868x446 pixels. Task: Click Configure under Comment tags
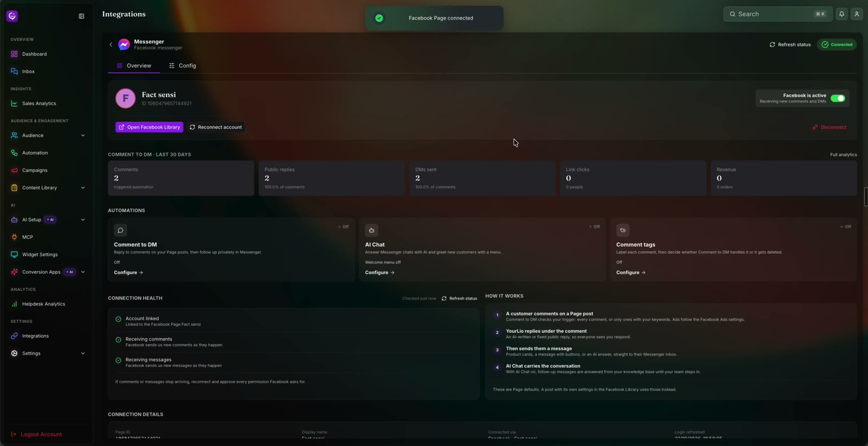click(x=631, y=273)
